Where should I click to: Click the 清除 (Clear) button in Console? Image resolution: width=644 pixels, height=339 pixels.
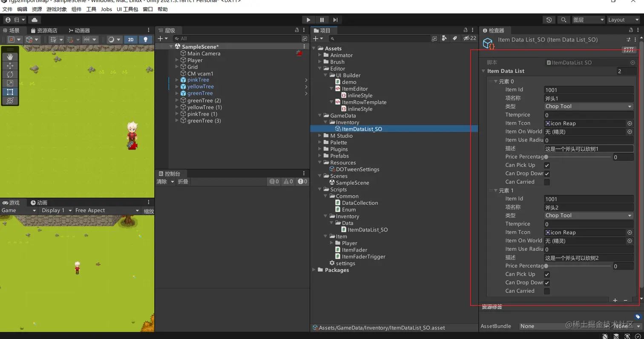[x=162, y=182]
